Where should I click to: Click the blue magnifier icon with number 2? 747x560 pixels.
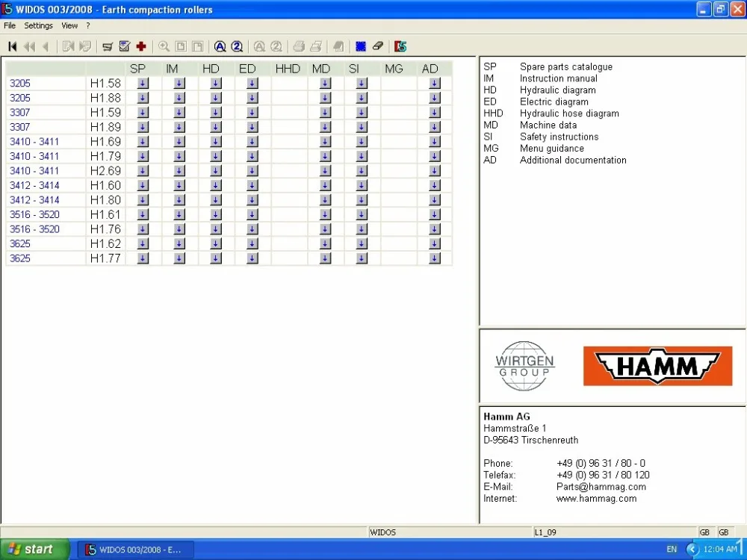[237, 46]
